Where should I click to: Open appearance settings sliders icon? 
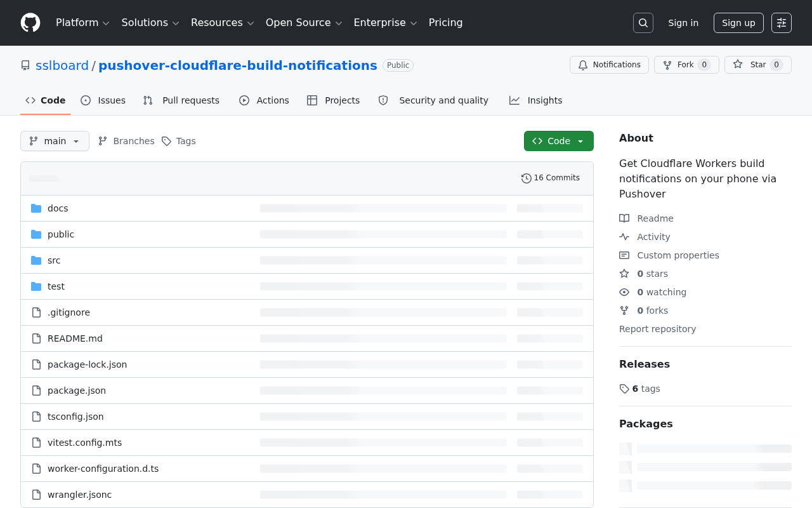click(782, 23)
